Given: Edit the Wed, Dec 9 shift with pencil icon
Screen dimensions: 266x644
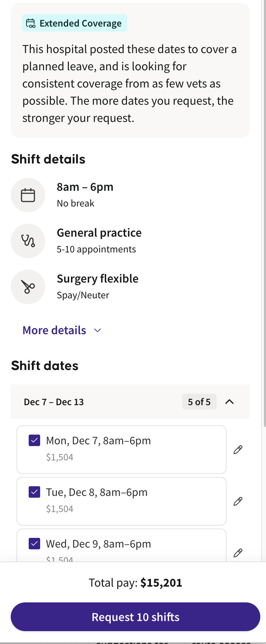Looking at the screenshot, I should click(238, 553).
